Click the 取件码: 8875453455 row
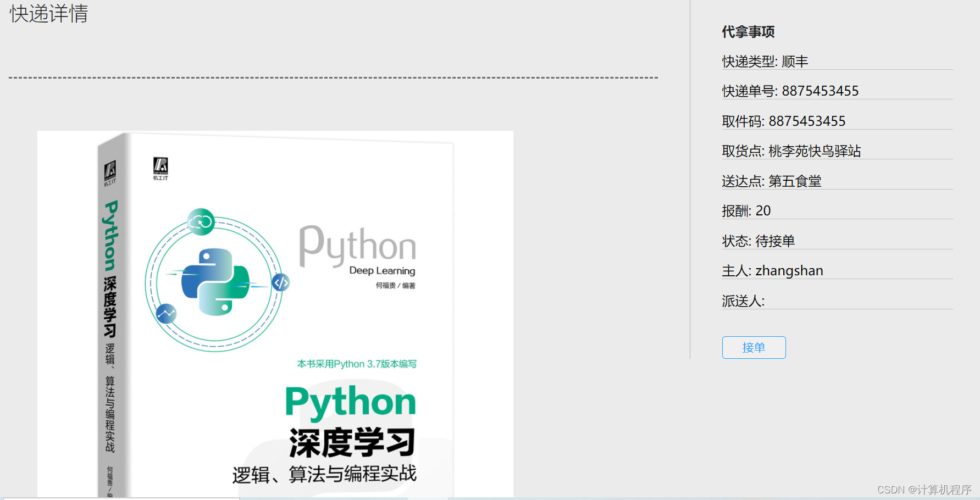Screen dimensions: 980x500 pyautogui.click(x=837, y=121)
